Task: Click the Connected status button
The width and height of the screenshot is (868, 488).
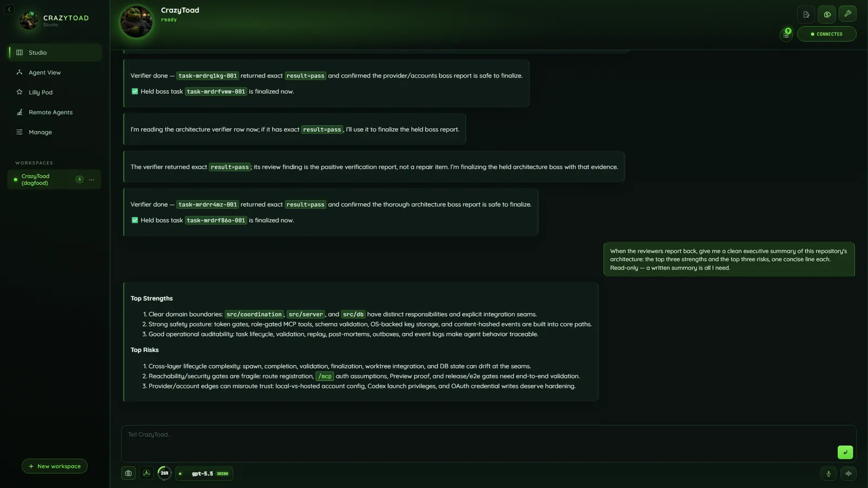Action: [x=826, y=34]
